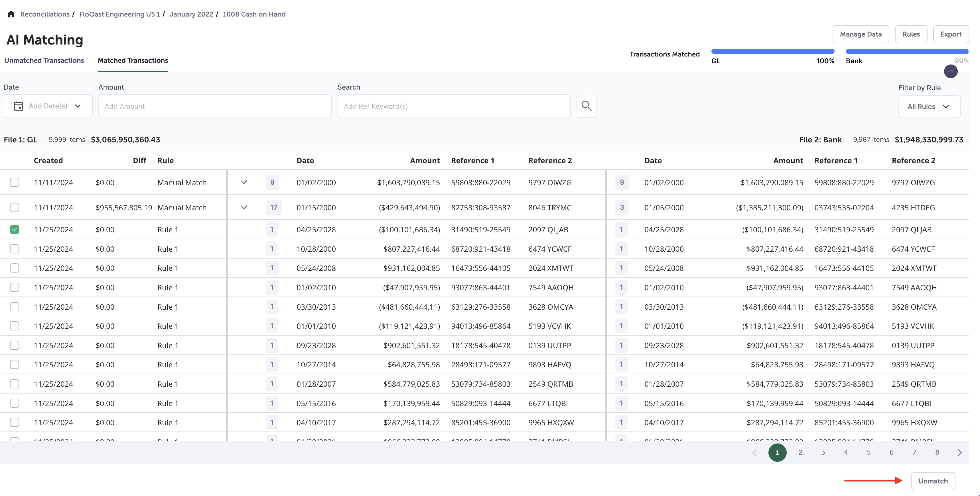Image resolution: width=980 pixels, height=496 pixels.
Task: Click the Unmatch button
Action: tap(933, 481)
